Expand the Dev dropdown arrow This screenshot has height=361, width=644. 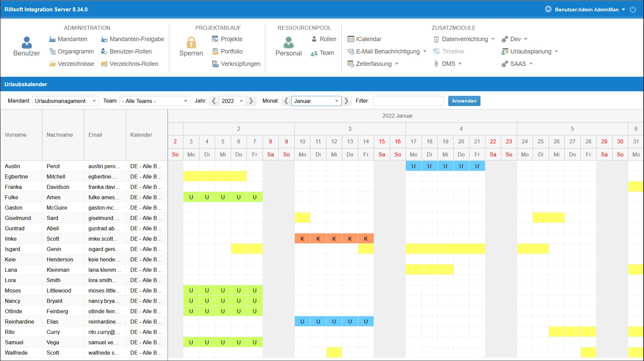526,39
